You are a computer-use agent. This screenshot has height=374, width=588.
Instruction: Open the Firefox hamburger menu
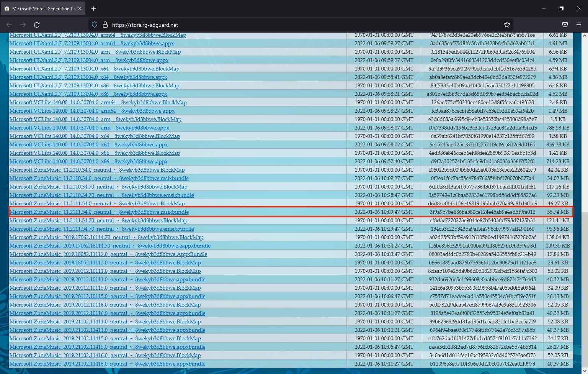[x=579, y=25]
